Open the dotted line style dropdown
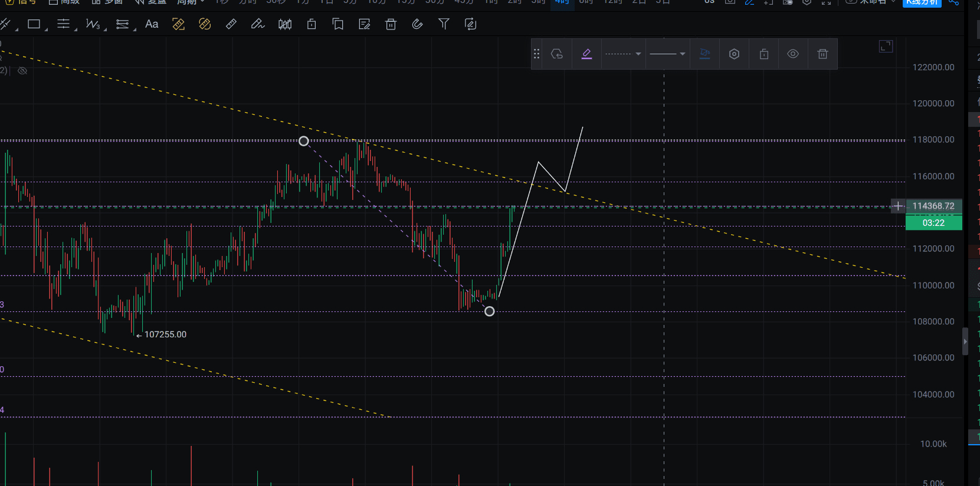 coord(623,54)
